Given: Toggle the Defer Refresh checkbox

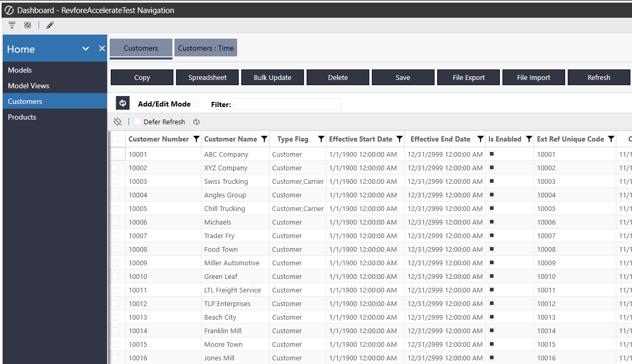Looking at the screenshot, I should pyautogui.click(x=138, y=122).
